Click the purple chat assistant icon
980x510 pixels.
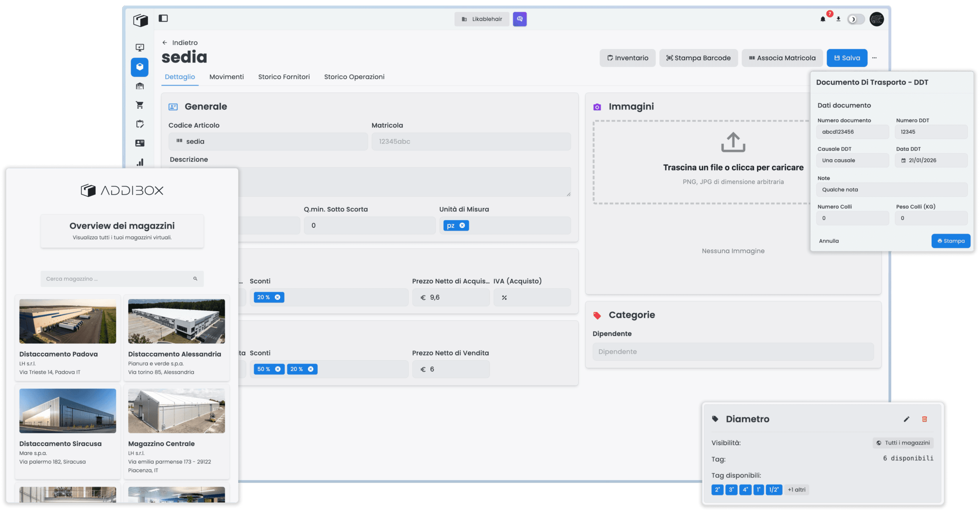519,19
